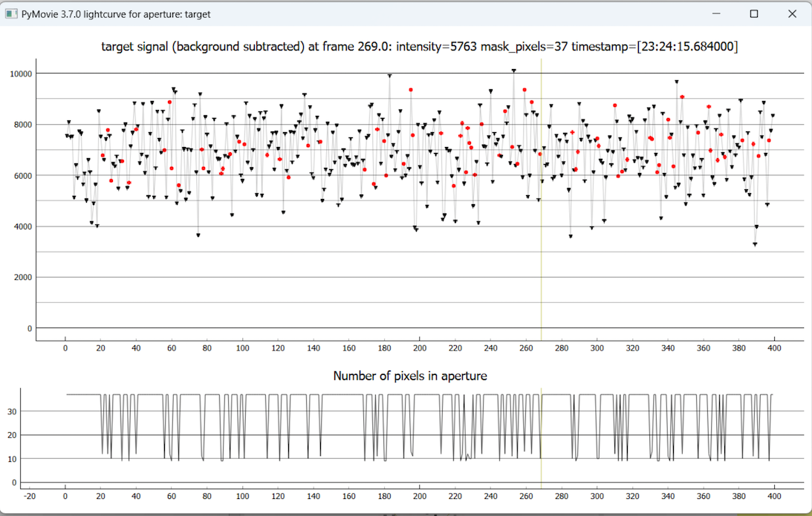Click the 200 x-axis tick on lightcurve plot

coord(420,347)
